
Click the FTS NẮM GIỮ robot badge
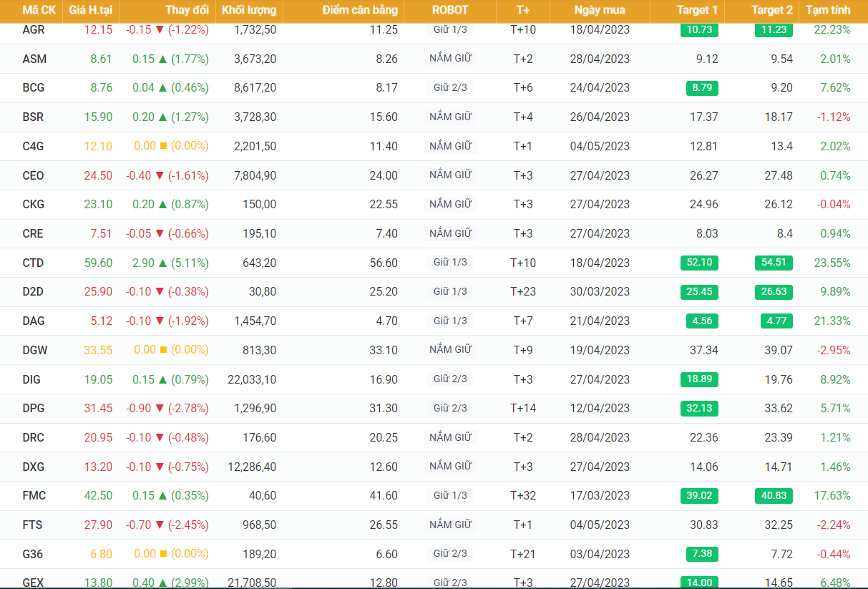[x=450, y=525]
